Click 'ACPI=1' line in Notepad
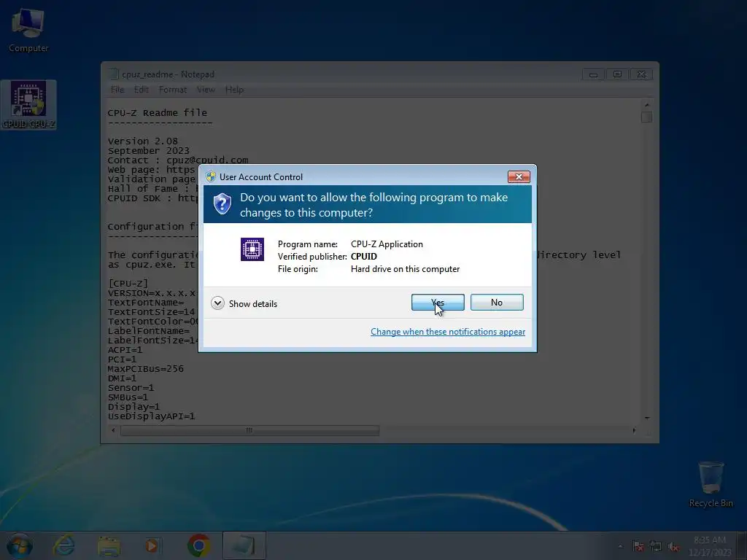Viewport: 747px width, 560px height. 125,349
